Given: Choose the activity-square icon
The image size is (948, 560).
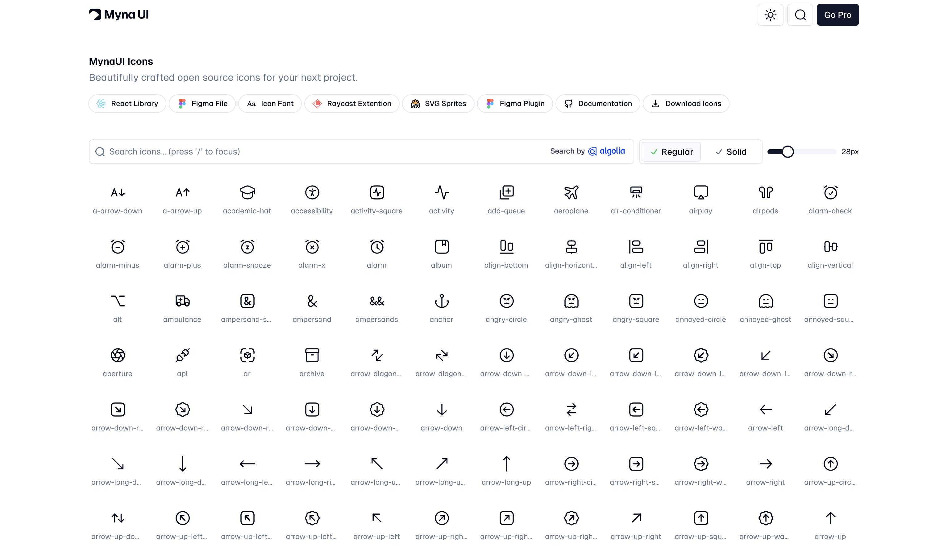Looking at the screenshot, I should coord(377,192).
